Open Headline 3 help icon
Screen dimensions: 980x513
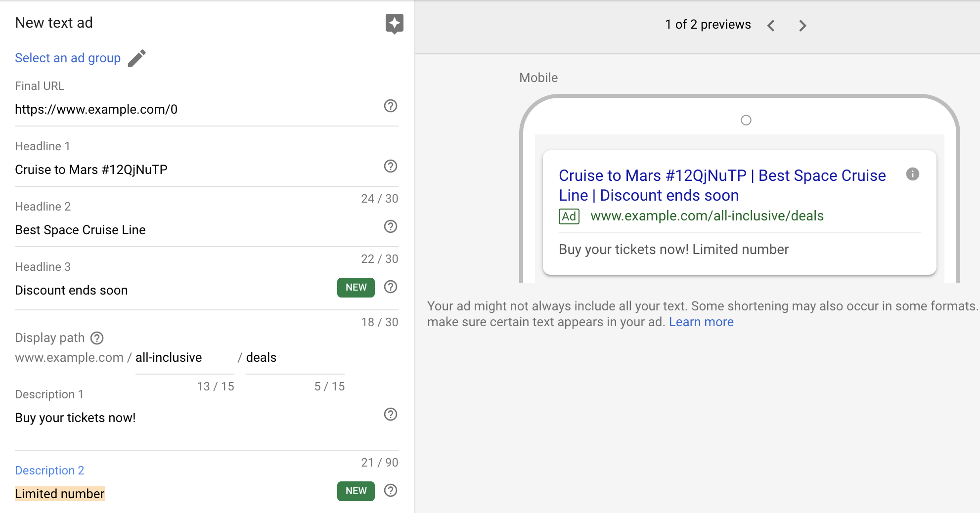391,287
